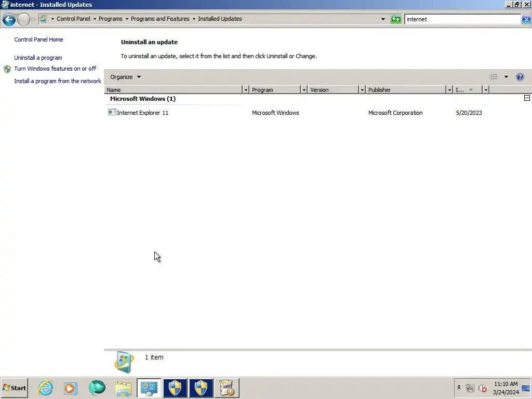Click the shield icon beside Windows features link
The image size is (532, 399).
7,69
